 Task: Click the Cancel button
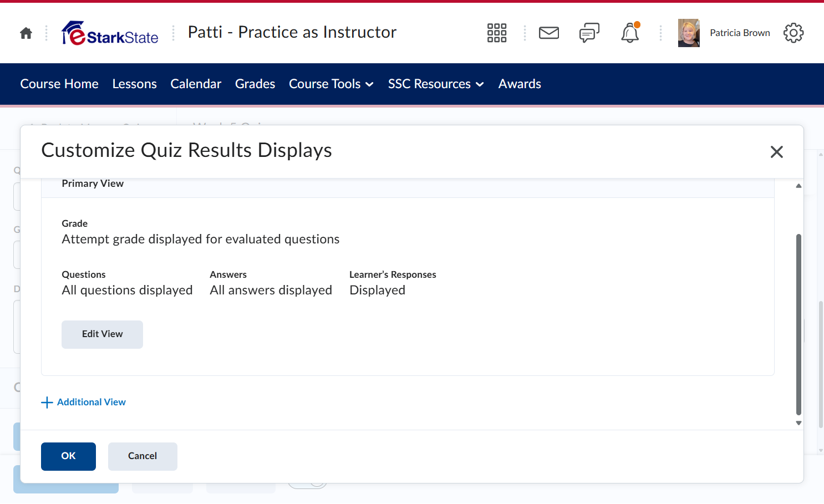pos(143,456)
